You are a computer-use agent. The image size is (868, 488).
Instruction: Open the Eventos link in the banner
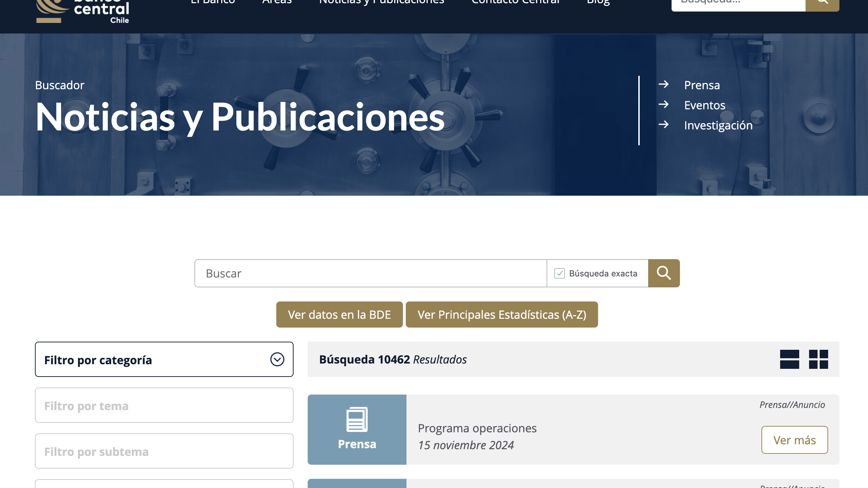pyautogui.click(x=705, y=105)
